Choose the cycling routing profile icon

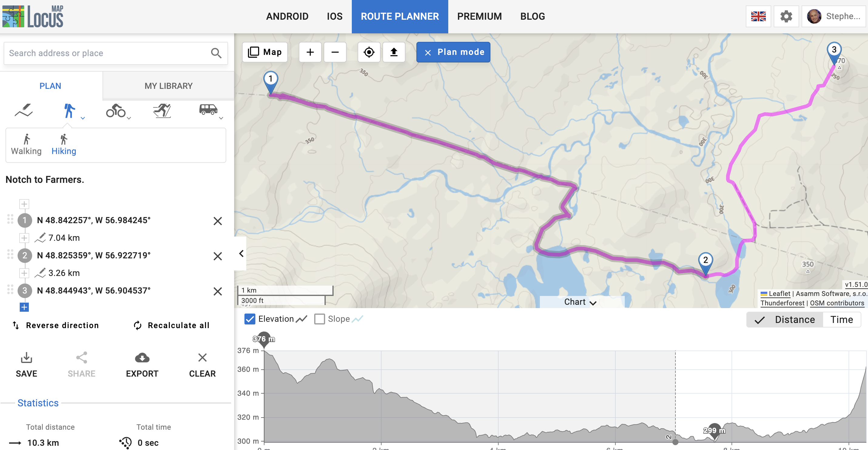pyautogui.click(x=116, y=110)
